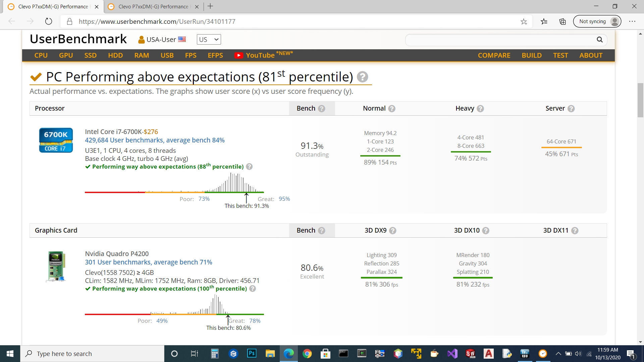Open the Heavy column help icon
This screenshot has height=362, width=644.
click(x=480, y=109)
